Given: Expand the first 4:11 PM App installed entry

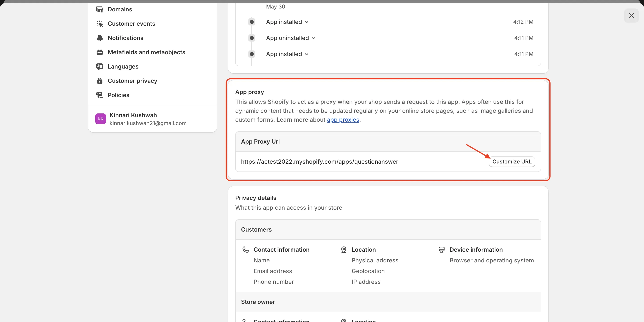Looking at the screenshot, I should point(287,54).
